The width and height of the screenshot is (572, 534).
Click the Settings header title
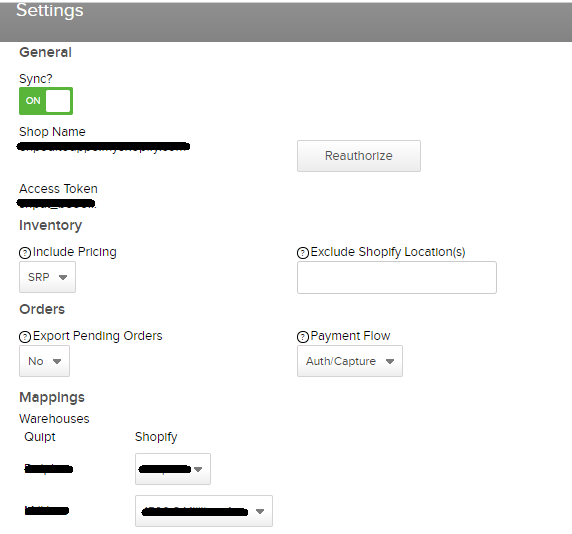pos(50,10)
